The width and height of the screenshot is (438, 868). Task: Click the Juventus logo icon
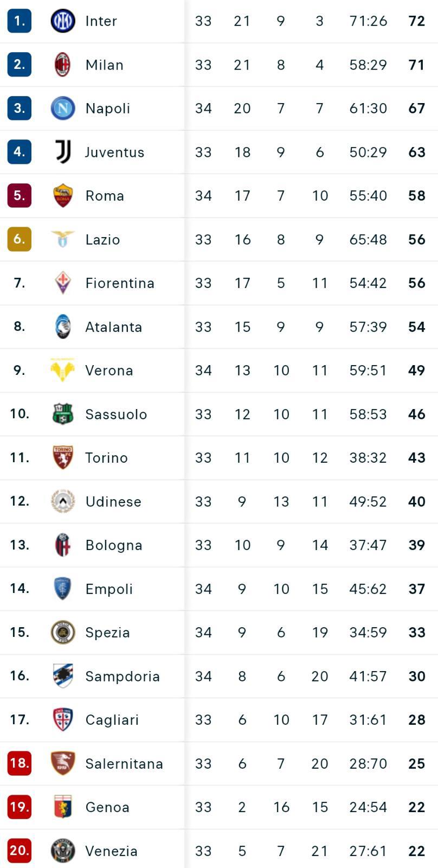click(x=62, y=152)
